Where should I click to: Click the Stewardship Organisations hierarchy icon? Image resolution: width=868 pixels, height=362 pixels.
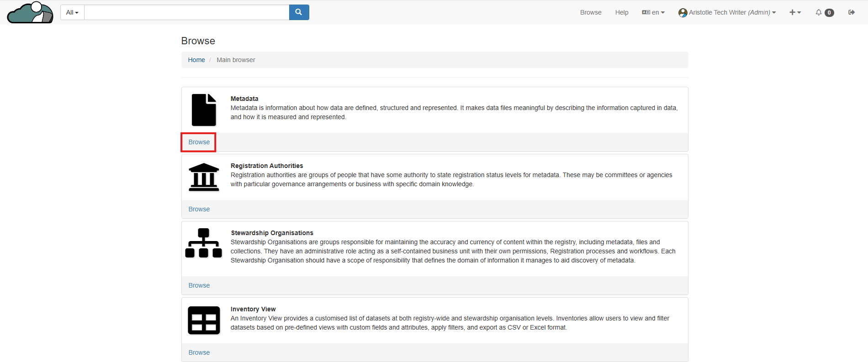point(204,243)
